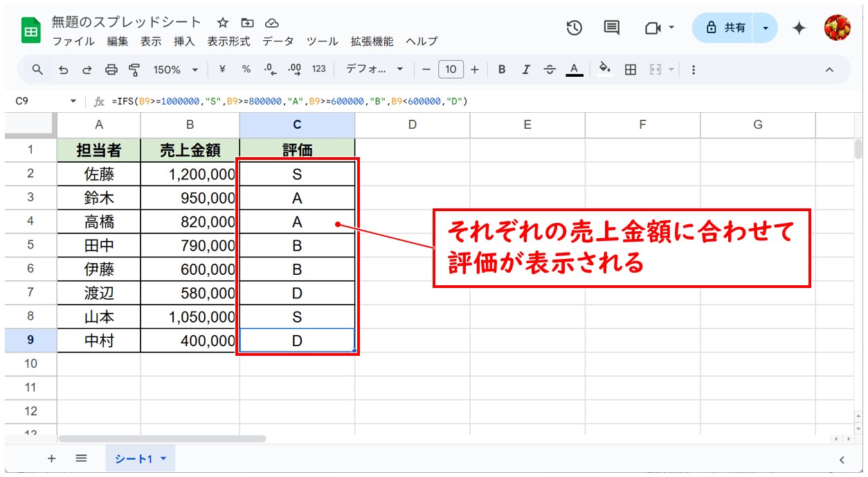Activate the paint format tool
This screenshot has height=477, width=868.
pos(134,69)
